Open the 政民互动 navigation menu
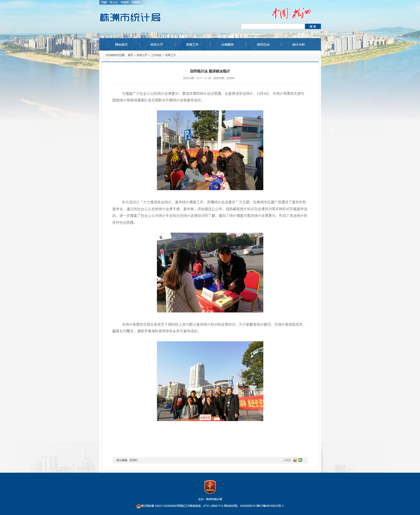This screenshot has width=420, height=515. [x=263, y=45]
